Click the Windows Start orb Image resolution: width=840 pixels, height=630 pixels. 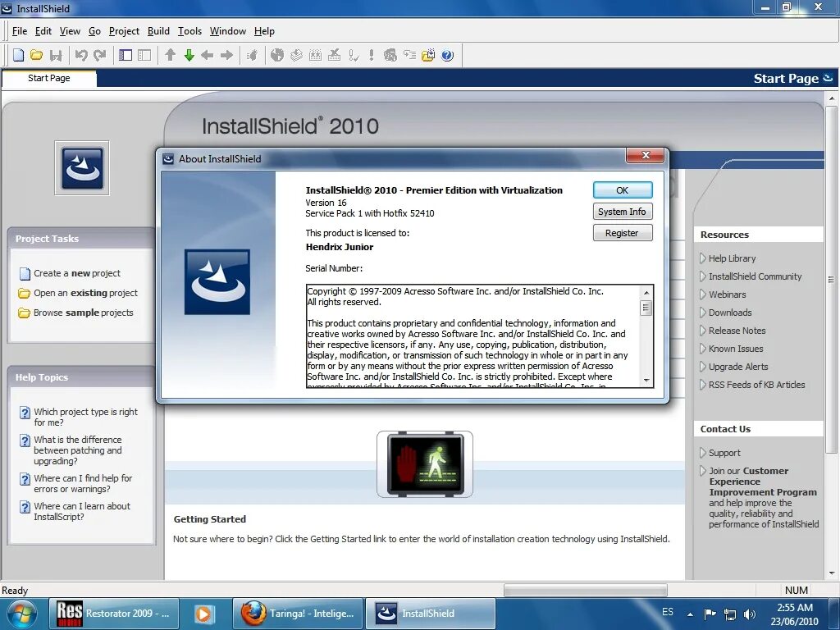(21, 614)
